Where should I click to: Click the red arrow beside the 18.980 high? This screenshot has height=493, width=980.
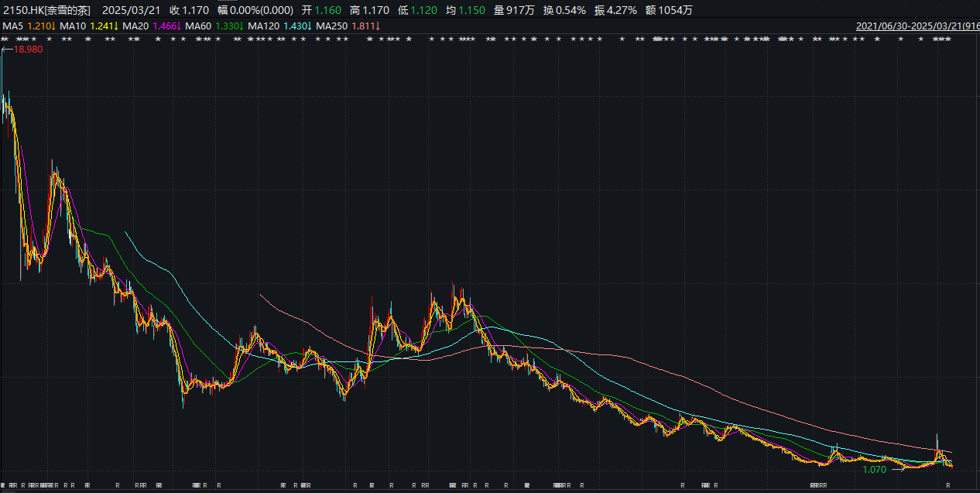[x=7, y=50]
